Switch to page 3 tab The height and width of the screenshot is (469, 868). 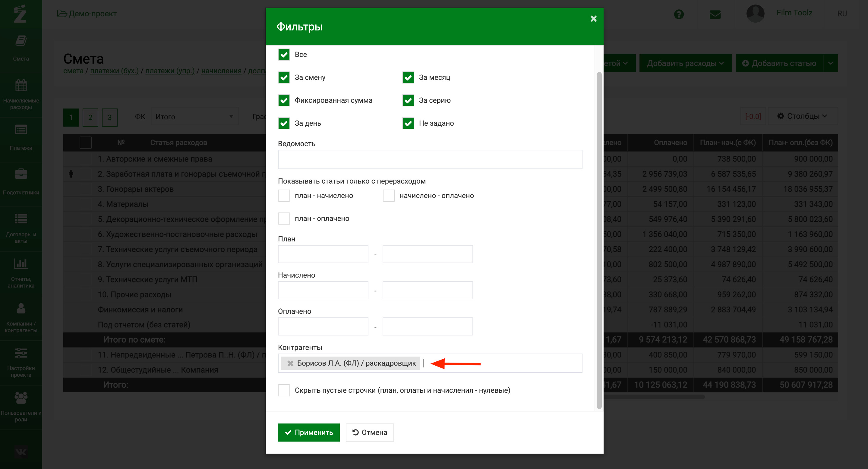[x=109, y=117]
